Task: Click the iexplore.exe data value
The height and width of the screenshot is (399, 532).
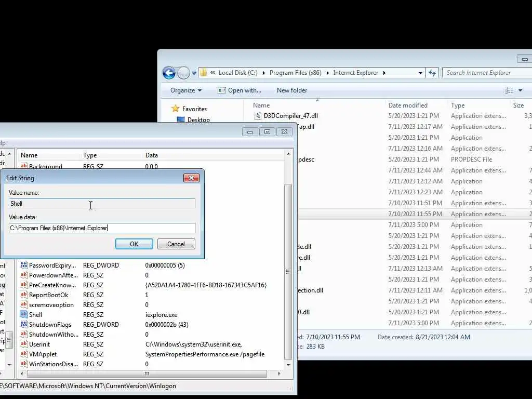Action: point(161,314)
